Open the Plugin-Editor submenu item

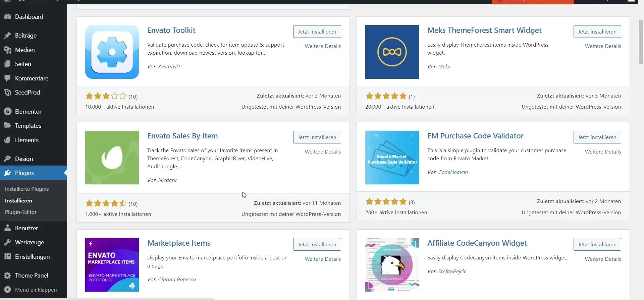(x=21, y=212)
